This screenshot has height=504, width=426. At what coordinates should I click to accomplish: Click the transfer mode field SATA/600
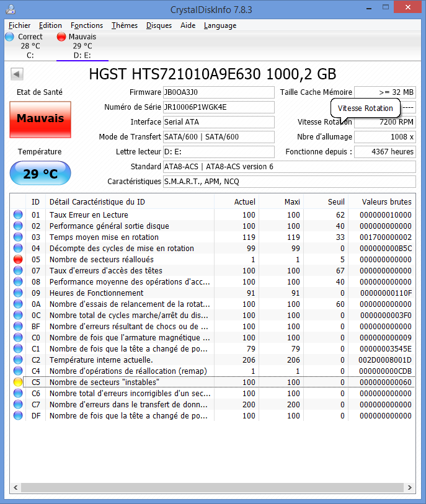click(x=219, y=137)
